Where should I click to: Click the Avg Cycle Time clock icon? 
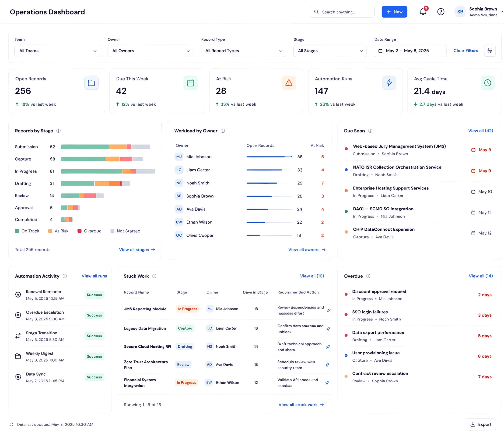coord(487,83)
